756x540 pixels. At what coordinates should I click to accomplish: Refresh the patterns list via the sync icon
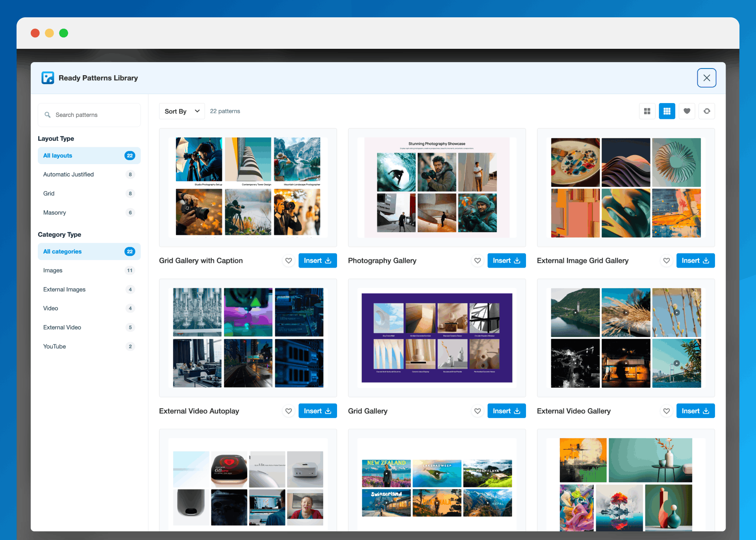[707, 111]
